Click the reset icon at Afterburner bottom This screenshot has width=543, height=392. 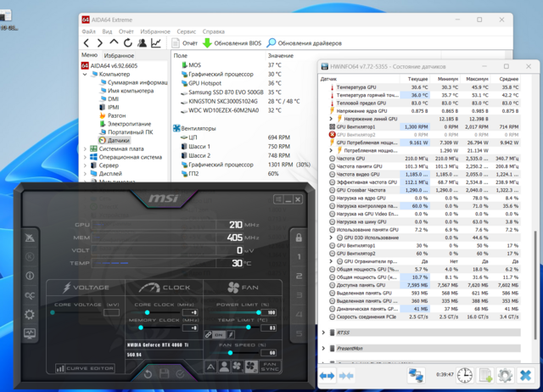(148, 373)
